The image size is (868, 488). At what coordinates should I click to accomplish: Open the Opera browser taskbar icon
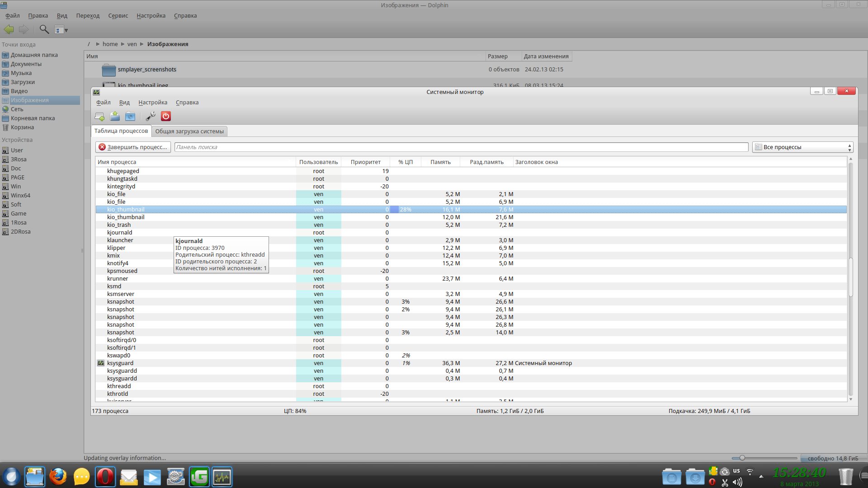coord(105,477)
